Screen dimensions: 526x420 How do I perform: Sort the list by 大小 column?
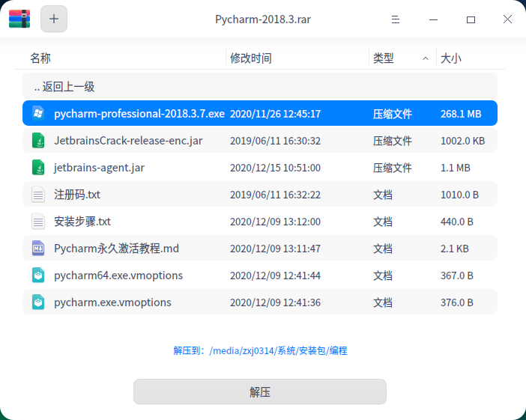coord(450,58)
